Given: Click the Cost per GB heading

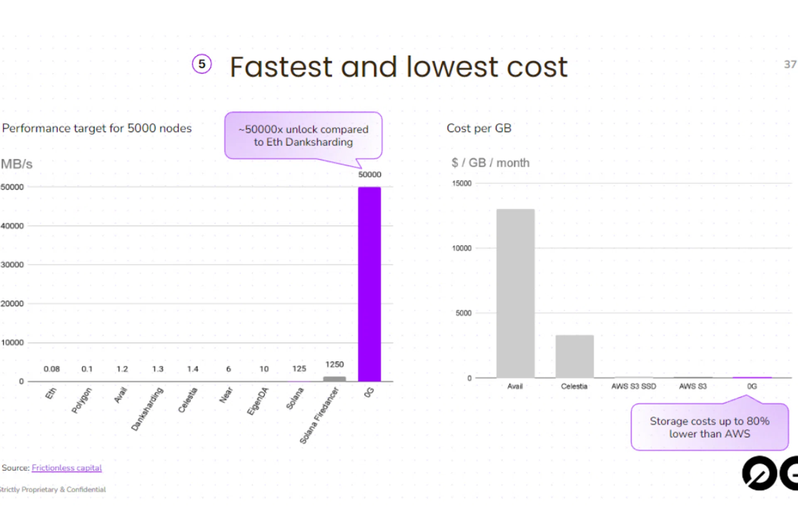Looking at the screenshot, I should 479,128.
